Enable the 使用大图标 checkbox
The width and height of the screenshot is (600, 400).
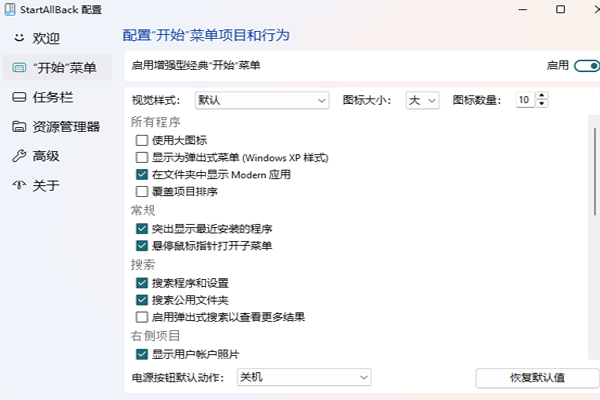coord(142,141)
